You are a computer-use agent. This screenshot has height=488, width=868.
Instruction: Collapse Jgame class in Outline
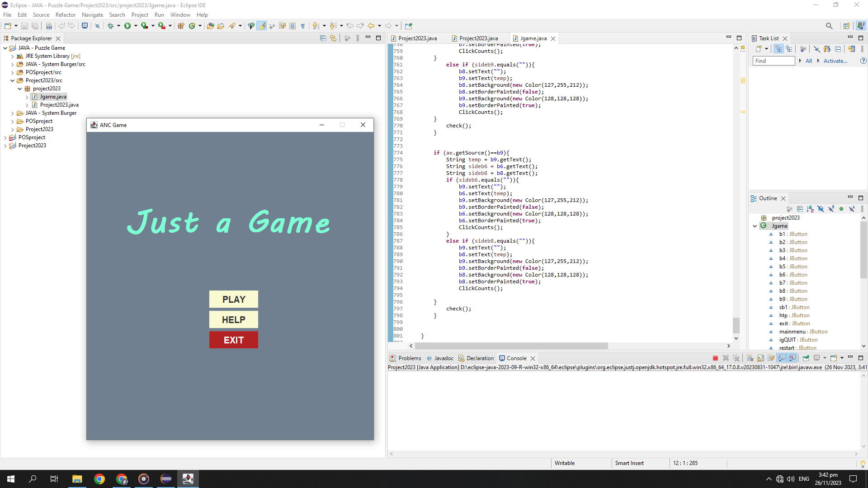pos(755,226)
